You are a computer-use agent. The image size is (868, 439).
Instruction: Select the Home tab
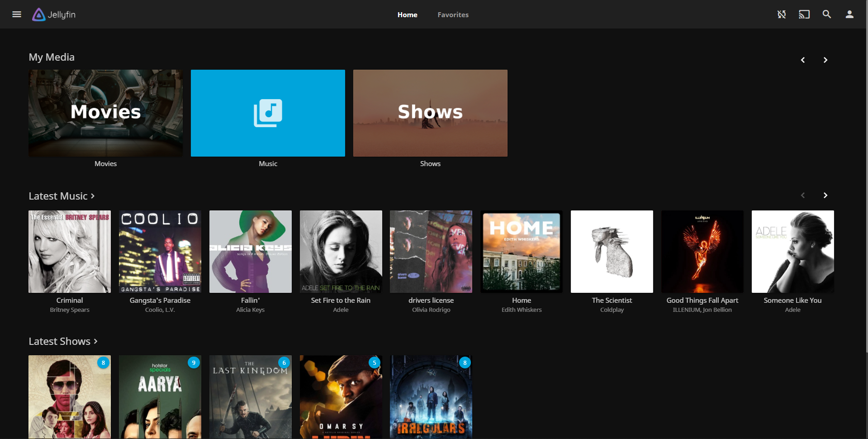coord(407,15)
